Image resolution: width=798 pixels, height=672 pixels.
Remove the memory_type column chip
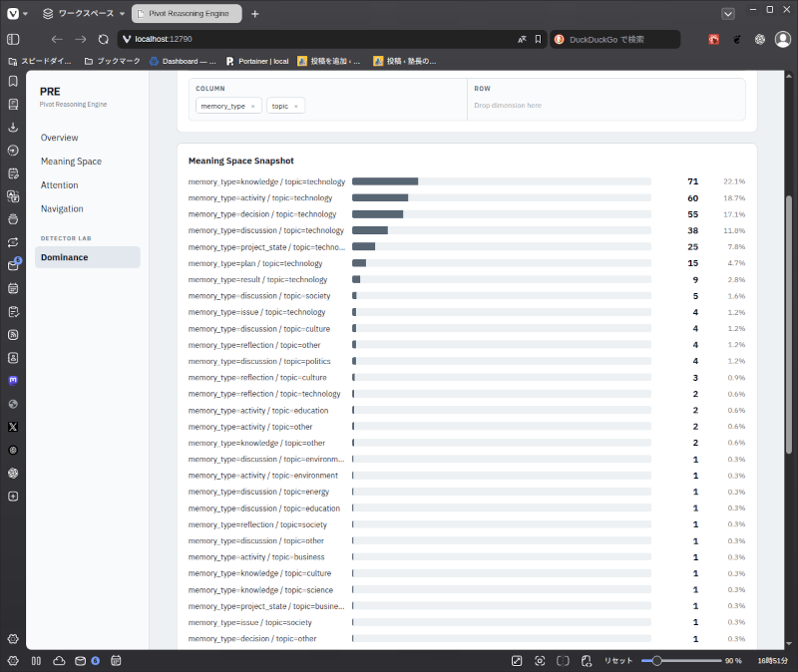[252, 107]
